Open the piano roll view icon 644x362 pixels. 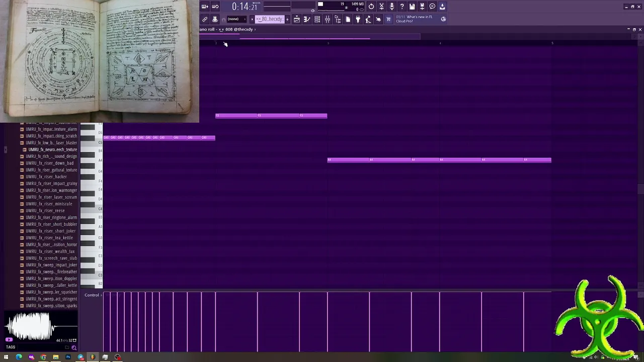click(307, 19)
